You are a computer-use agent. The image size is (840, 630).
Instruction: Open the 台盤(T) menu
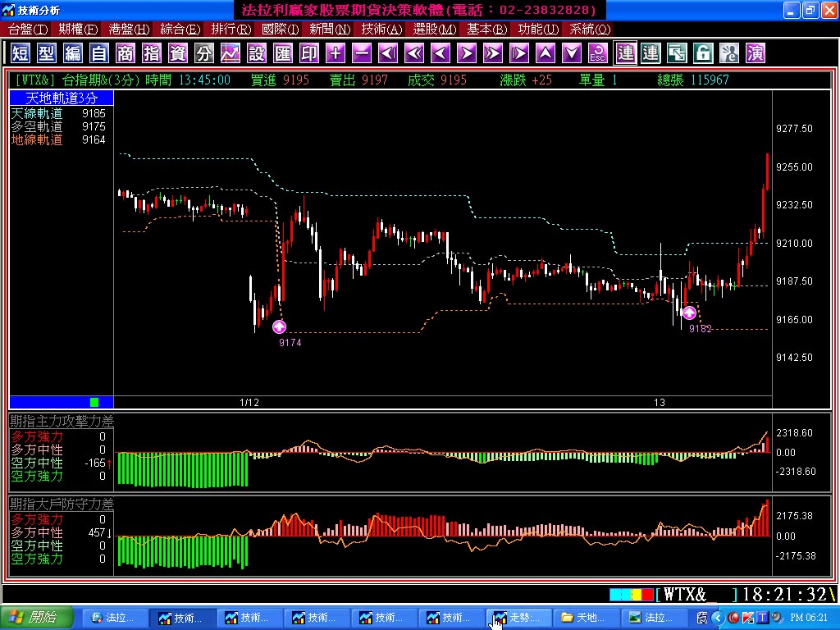(28, 30)
